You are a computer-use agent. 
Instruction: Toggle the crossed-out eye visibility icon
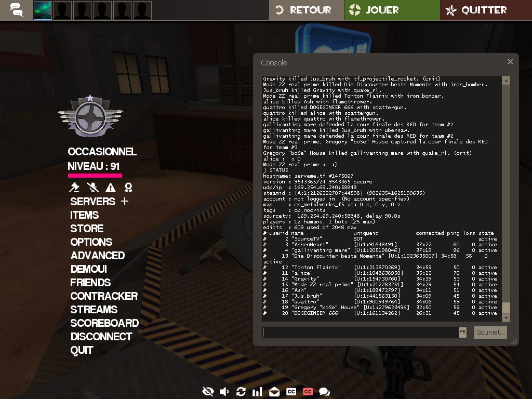[208, 391]
